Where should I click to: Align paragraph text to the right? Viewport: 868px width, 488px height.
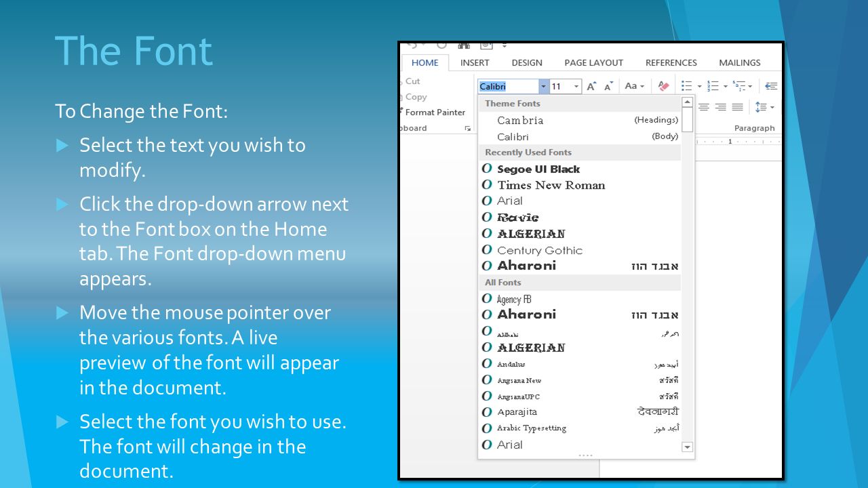[720, 107]
